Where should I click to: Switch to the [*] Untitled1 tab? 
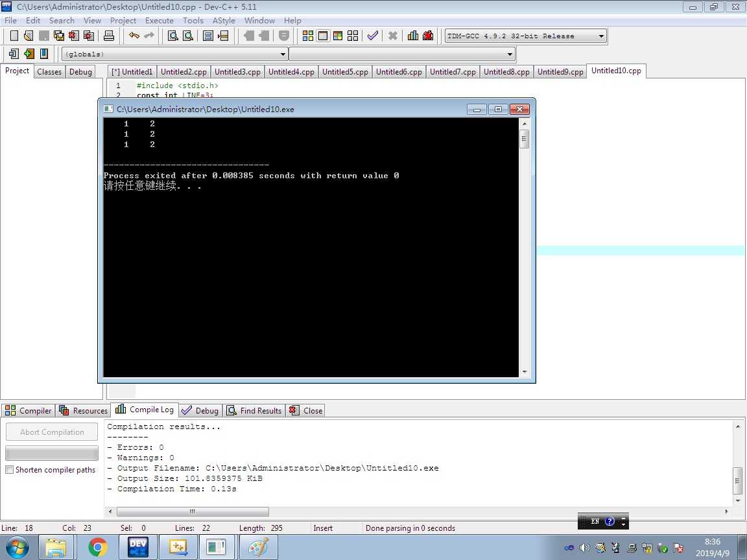point(132,72)
